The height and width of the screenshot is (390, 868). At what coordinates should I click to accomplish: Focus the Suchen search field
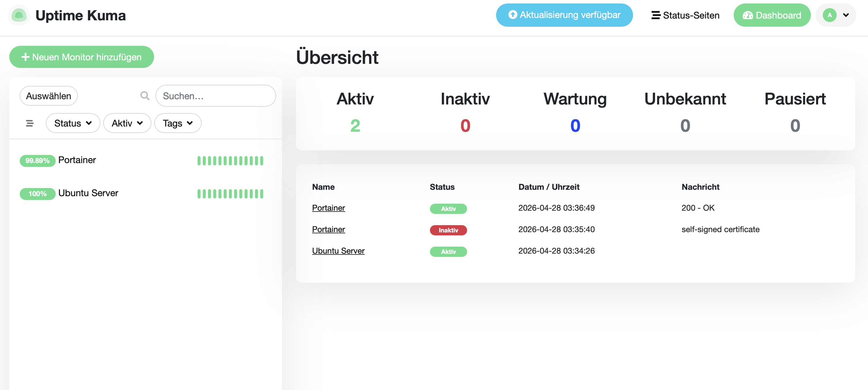(x=216, y=96)
